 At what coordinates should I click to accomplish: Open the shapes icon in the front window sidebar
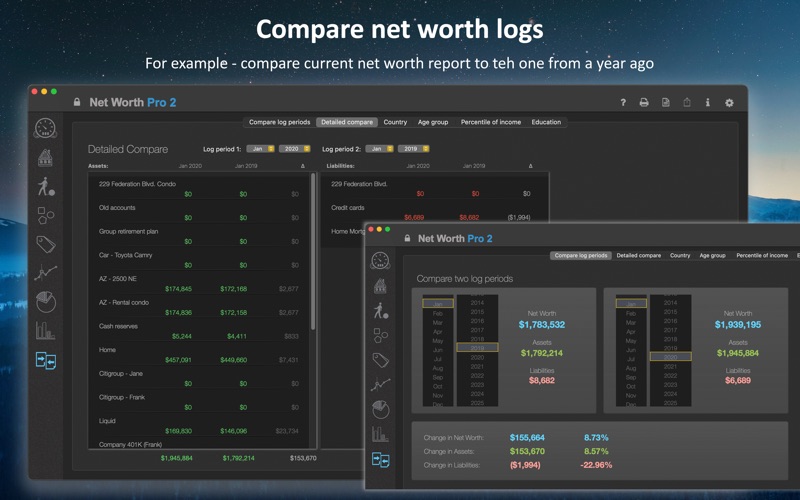(381, 335)
